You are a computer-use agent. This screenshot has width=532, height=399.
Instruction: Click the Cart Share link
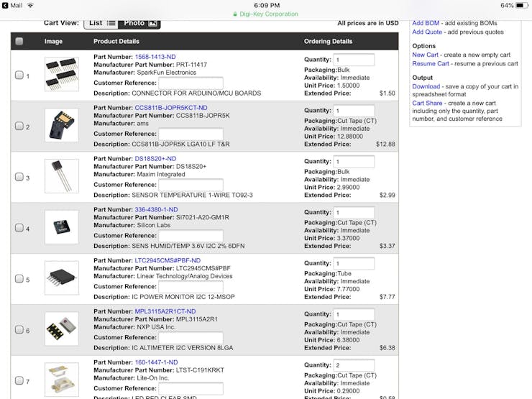pos(427,103)
